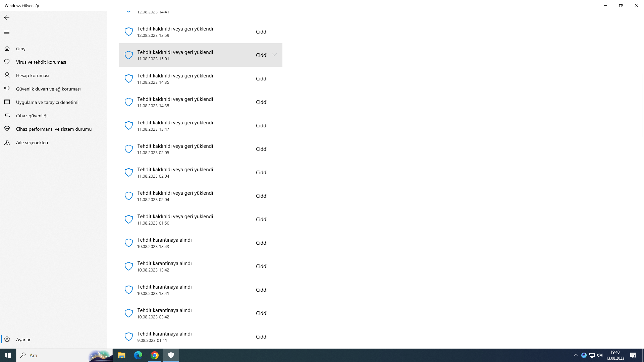Click person icon beside Hesap koruması
Image resolution: width=644 pixels, height=362 pixels.
7,75
